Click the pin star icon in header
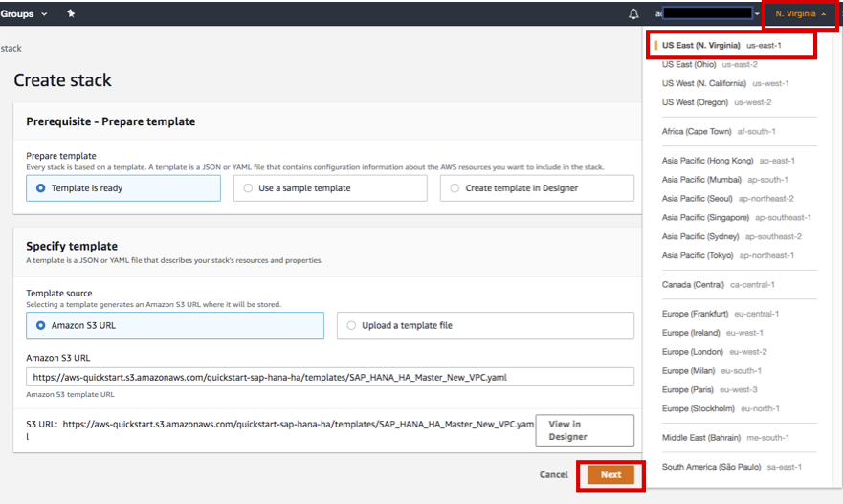This screenshot has height=504, width=843. coord(71,14)
